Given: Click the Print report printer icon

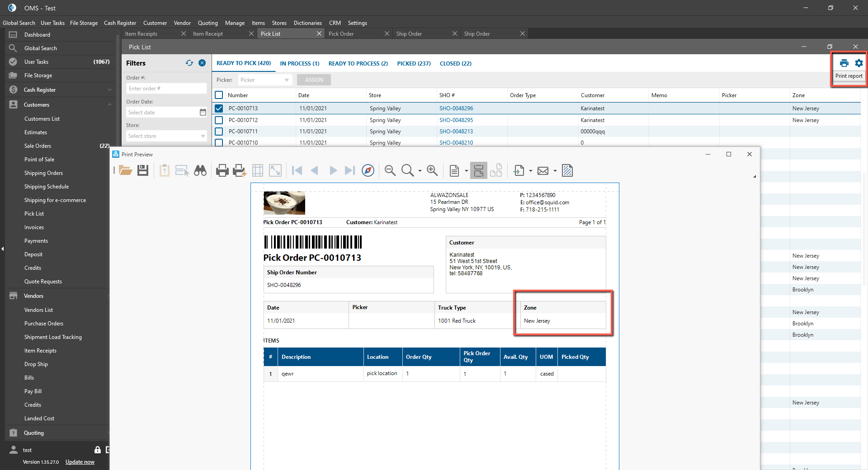Looking at the screenshot, I should click(x=844, y=63).
